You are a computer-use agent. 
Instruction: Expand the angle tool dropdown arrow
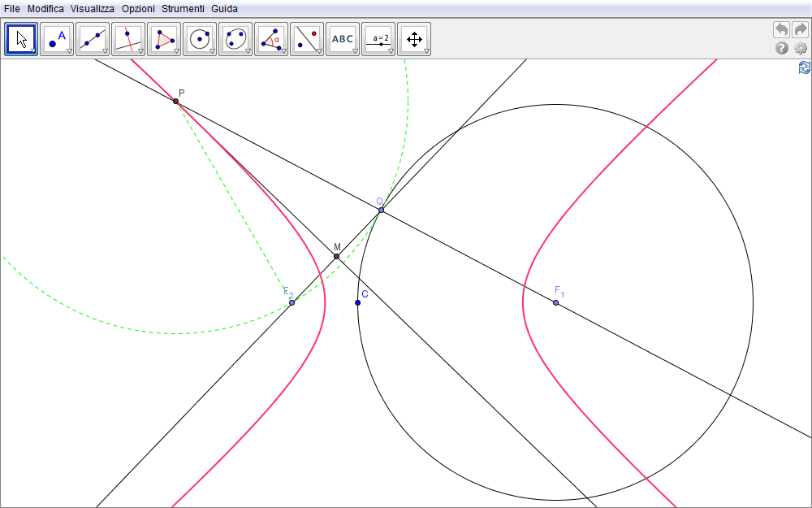pos(283,51)
